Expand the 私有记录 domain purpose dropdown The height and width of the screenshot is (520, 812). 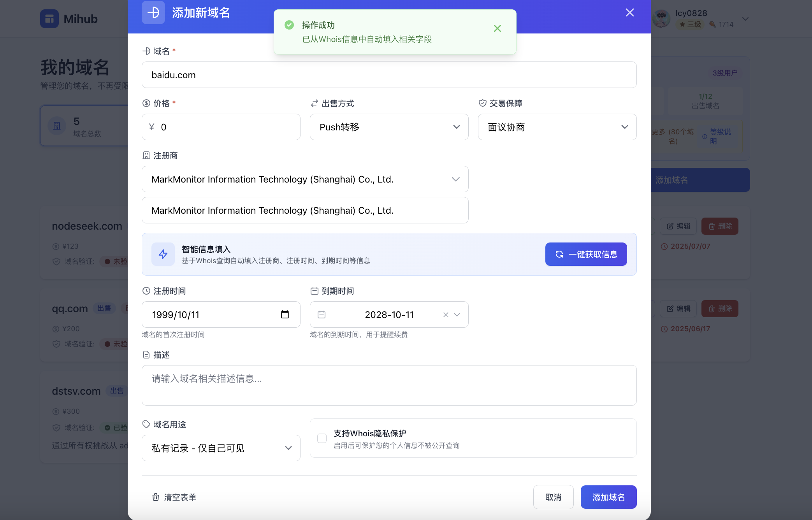tap(221, 448)
